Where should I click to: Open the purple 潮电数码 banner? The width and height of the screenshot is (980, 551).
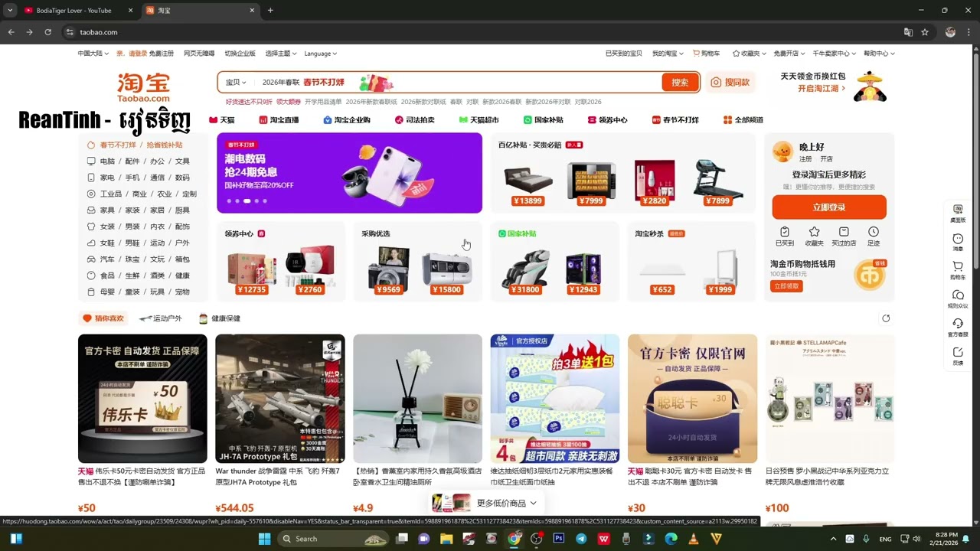[x=349, y=173]
